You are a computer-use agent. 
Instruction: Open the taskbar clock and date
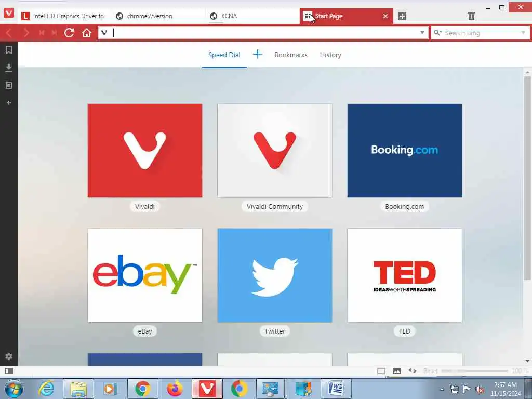[506, 389]
